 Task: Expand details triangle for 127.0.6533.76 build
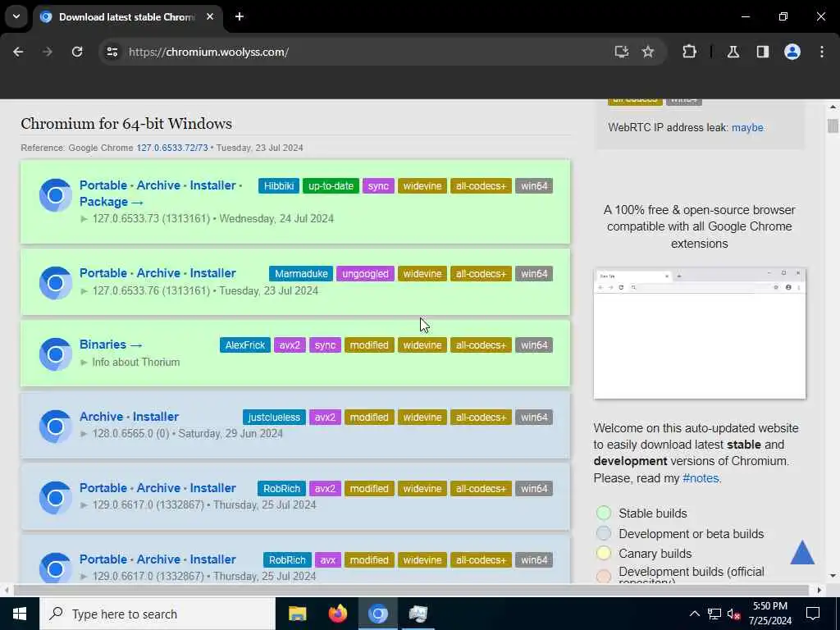pyautogui.click(x=84, y=291)
